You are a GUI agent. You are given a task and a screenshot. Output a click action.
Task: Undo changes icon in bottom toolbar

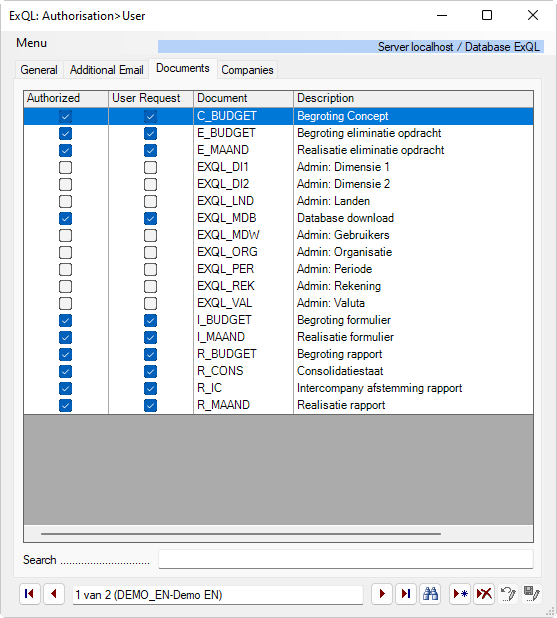coord(508,594)
